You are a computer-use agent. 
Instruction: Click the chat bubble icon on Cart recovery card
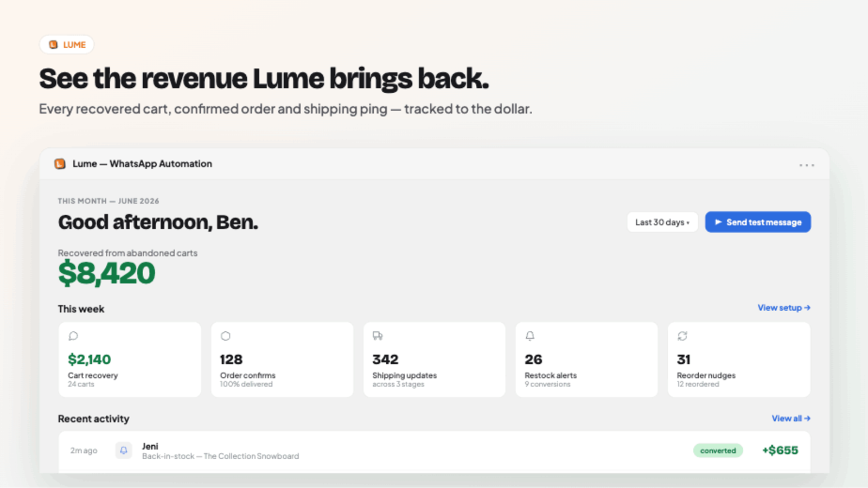(73, 336)
